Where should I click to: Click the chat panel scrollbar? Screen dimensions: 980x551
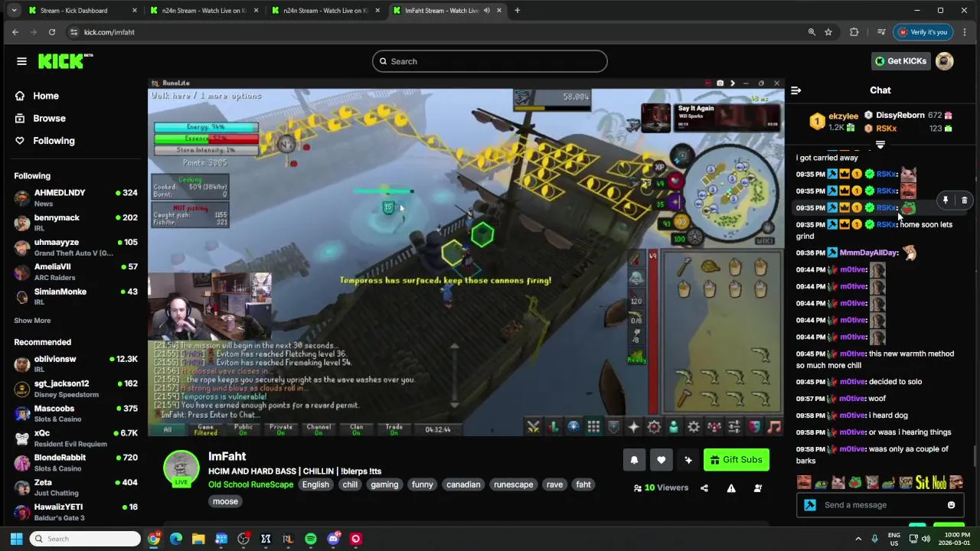(x=975, y=455)
